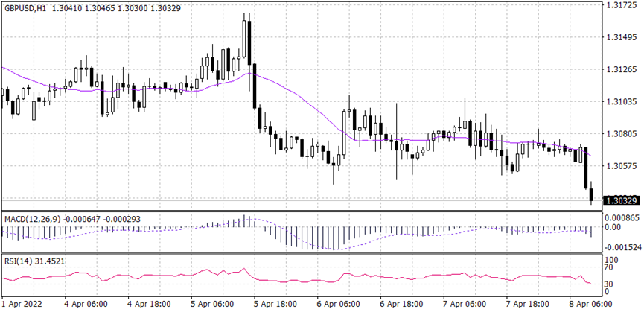Click the 6 Apr 18:00 time label

pyautogui.click(x=403, y=304)
